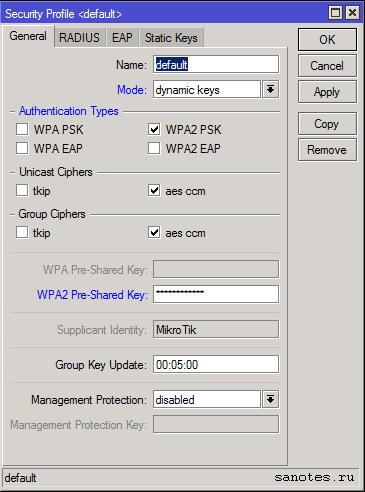Apply the security profile settings
Viewport: 365px width, 492px height.
coord(327,92)
